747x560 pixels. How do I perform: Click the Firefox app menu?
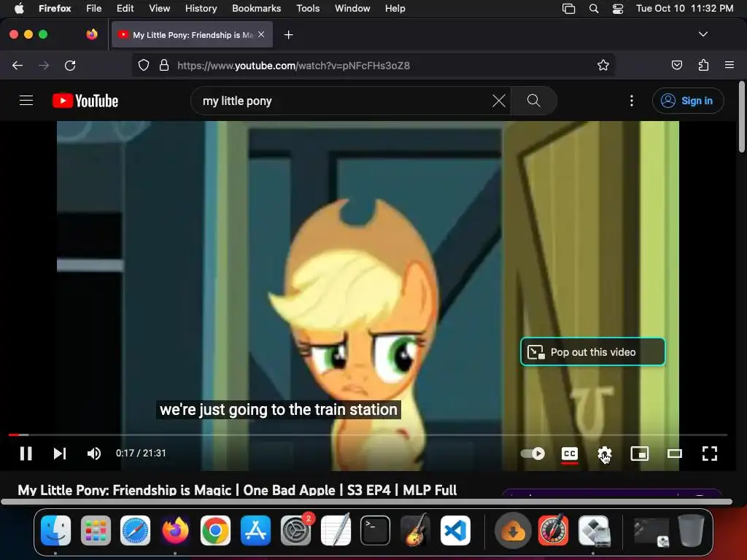(55, 8)
